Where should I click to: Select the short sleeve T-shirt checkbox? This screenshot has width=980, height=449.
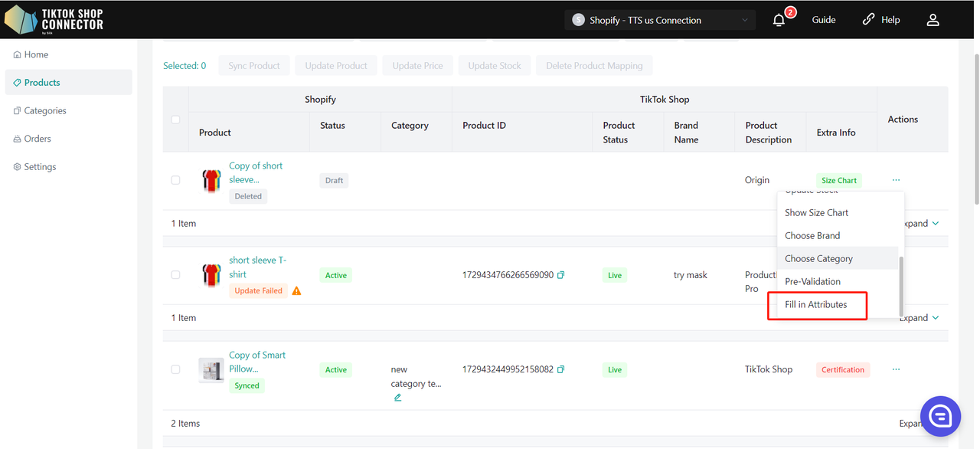[x=175, y=275]
